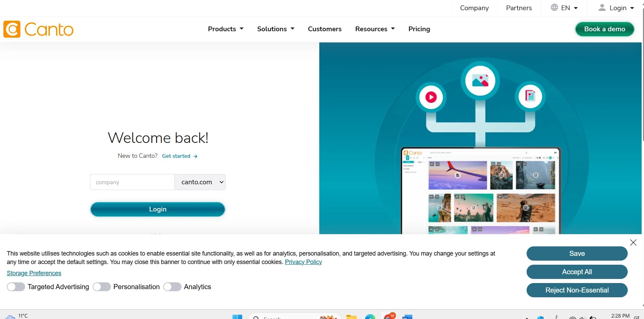Open the Pricing page

pyautogui.click(x=419, y=29)
